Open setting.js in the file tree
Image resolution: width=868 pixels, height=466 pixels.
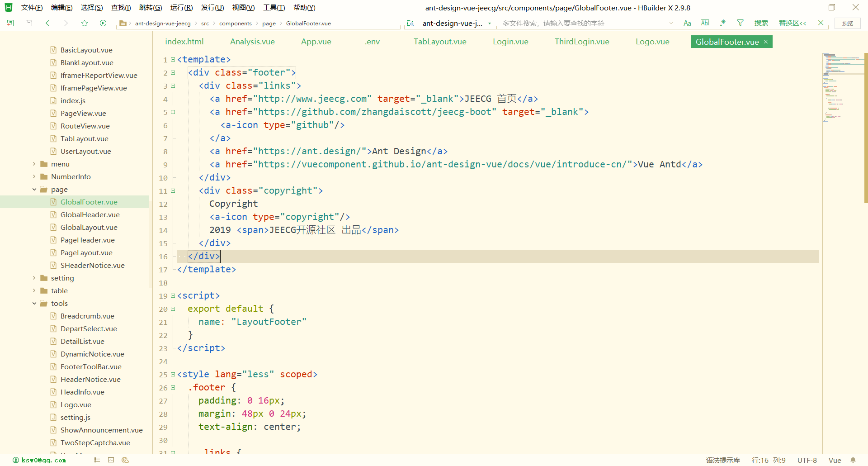click(75, 417)
